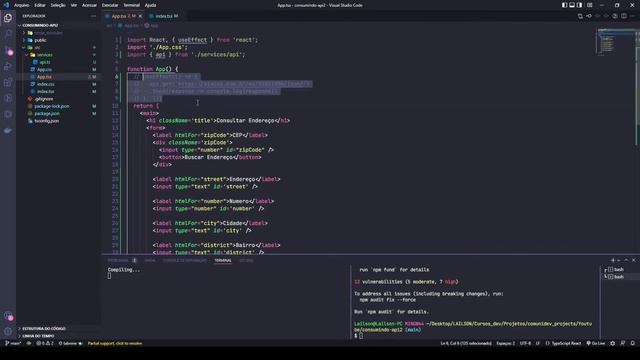Start Go Live server from status bar
640x360 pixels.
(596, 343)
